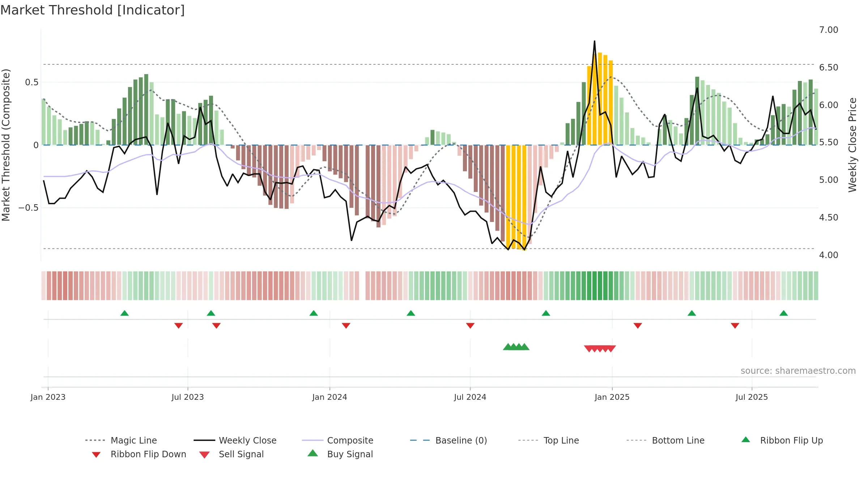Click the yellow bars reaching the Bottom Line
Image resolution: width=868 pixels, height=488 pixels.
516,197
